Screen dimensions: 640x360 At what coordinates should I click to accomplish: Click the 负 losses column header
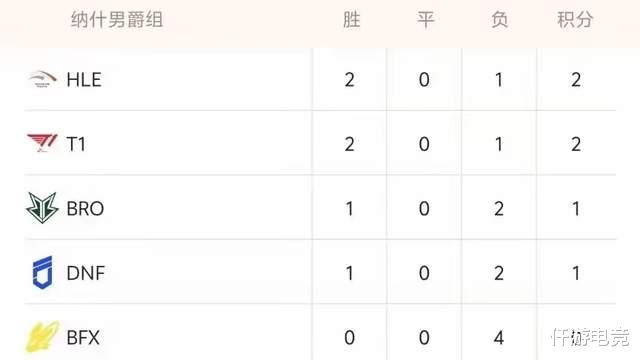500,20
